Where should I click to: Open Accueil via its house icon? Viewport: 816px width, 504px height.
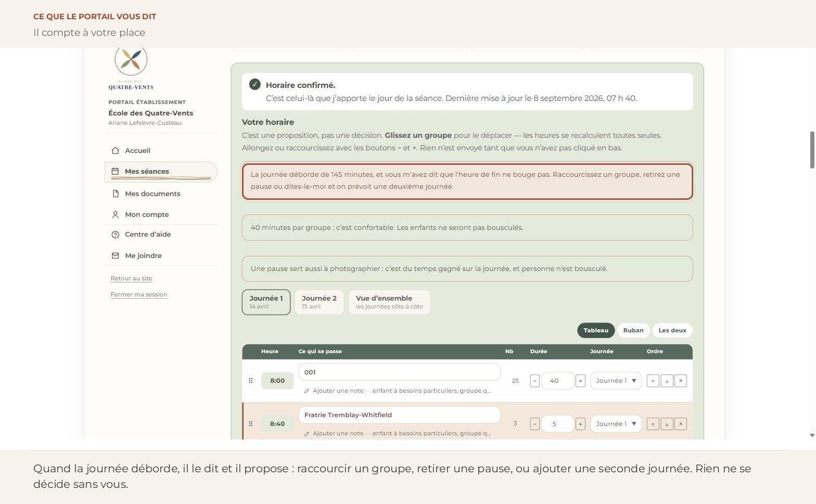click(x=116, y=150)
